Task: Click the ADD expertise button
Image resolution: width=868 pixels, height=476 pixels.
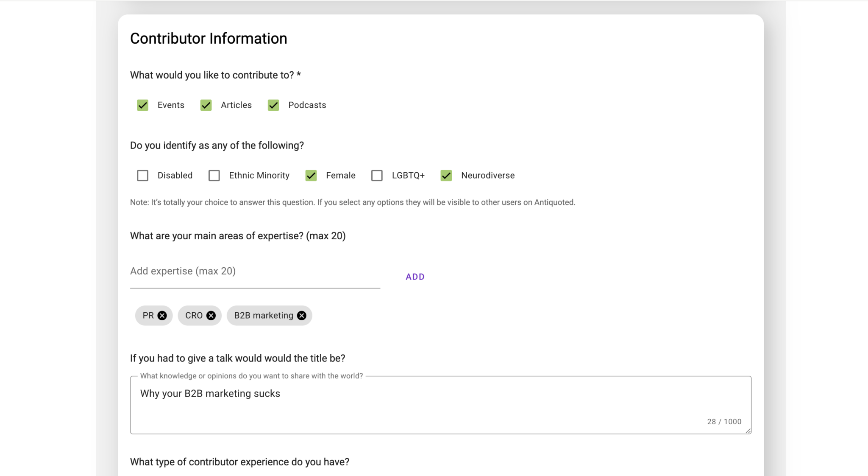Action: click(x=415, y=276)
